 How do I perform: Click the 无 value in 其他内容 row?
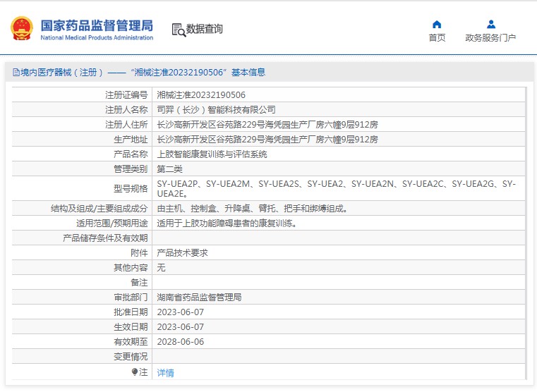[x=161, y=267]
